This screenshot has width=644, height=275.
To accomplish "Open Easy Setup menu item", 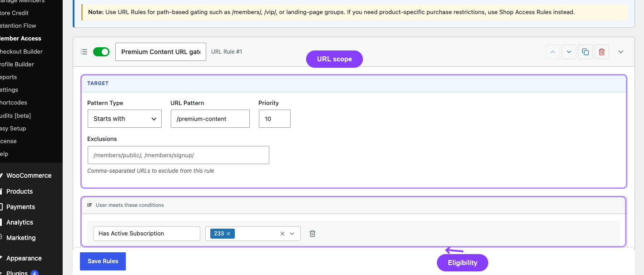I will pos(13,128).
